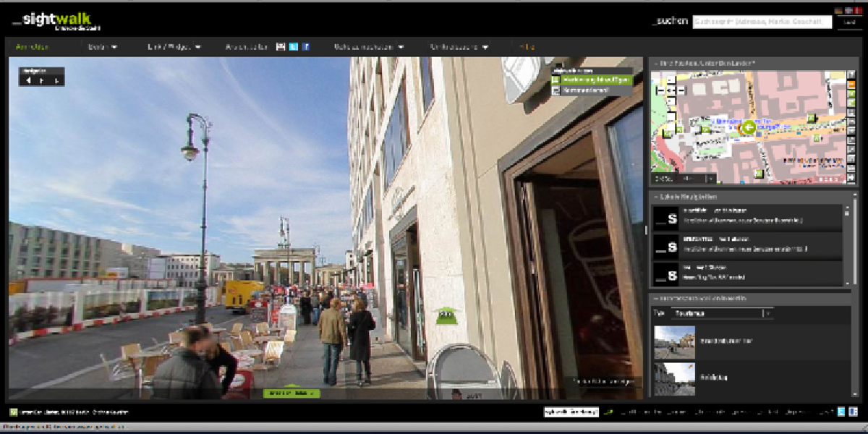Click the Anmelden menu item
868x434 pixels.
pyautogui.click(x=33, y=47)
